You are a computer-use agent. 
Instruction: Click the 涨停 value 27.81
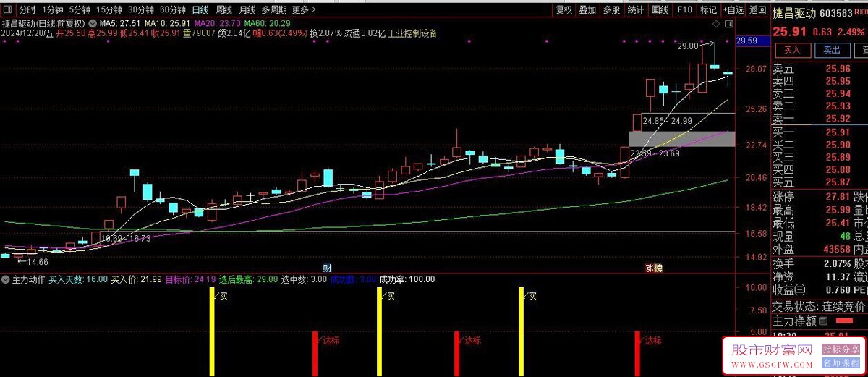838,196
